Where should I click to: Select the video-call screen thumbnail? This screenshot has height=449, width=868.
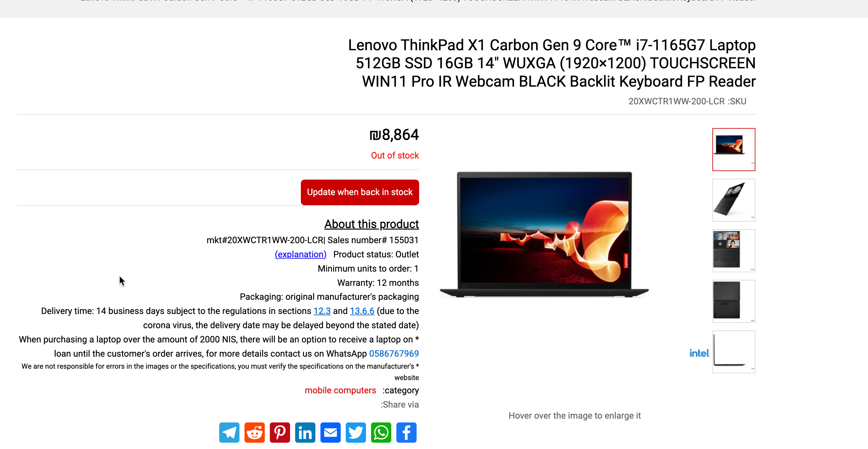pos(733,251)
